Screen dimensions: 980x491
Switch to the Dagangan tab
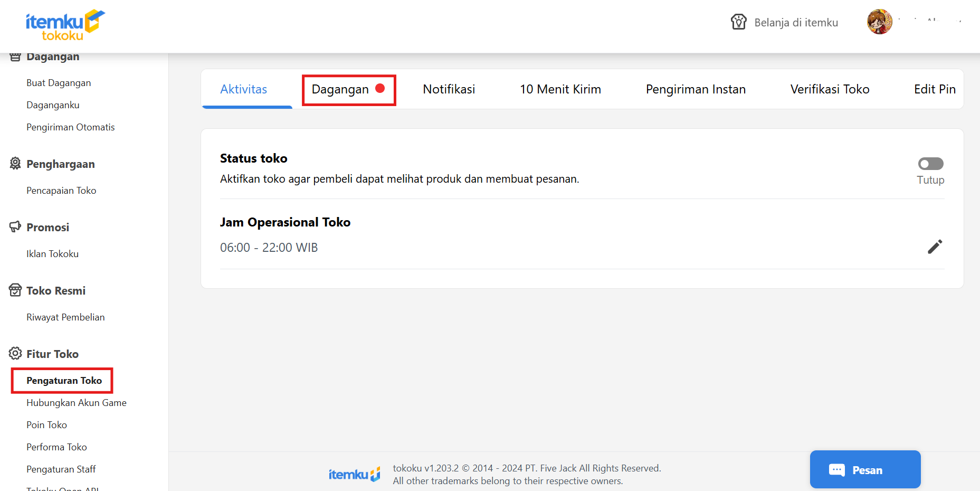[x=340, y=90]
